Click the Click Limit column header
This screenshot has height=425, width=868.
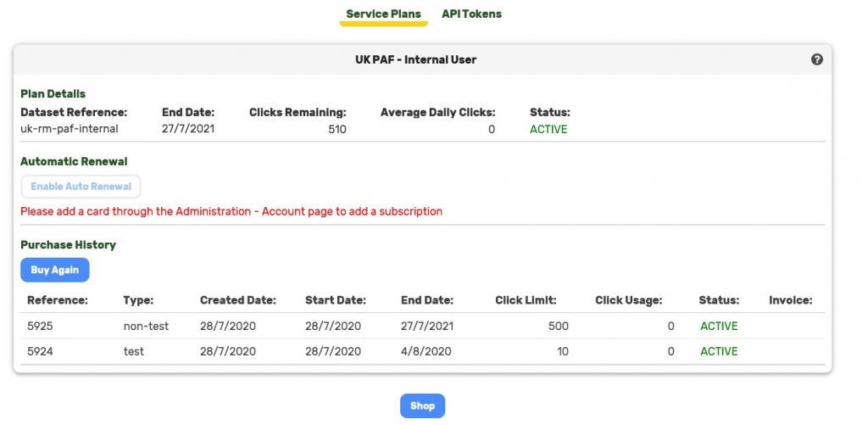pyautogui.click(x=526, y=300)
